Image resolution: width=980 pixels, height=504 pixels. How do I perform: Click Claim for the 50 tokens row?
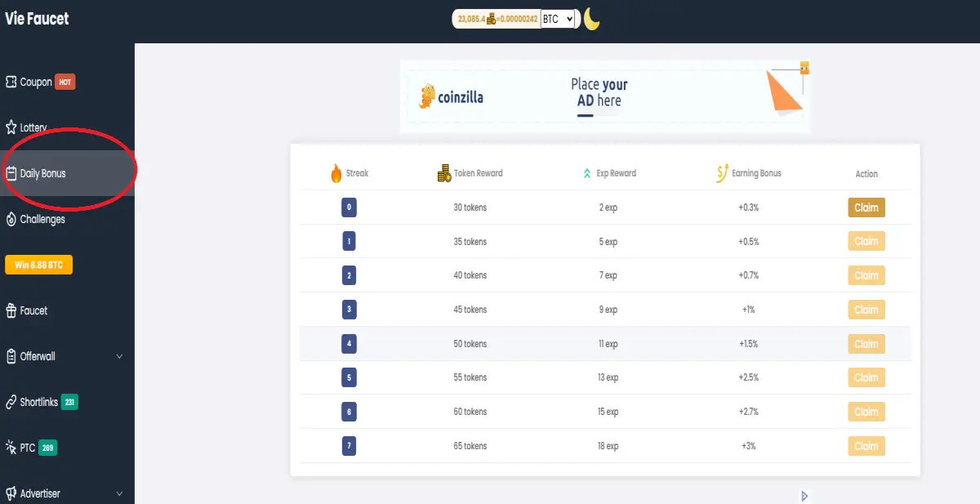[866, 344]
